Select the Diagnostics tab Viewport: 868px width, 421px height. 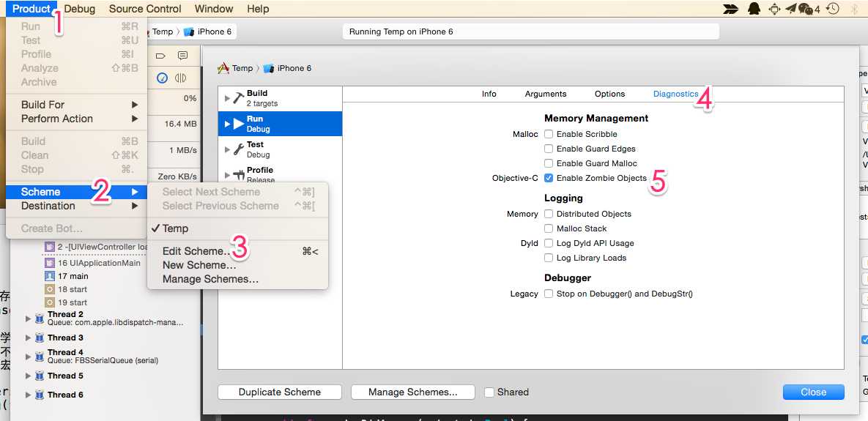tap(676, 94)
